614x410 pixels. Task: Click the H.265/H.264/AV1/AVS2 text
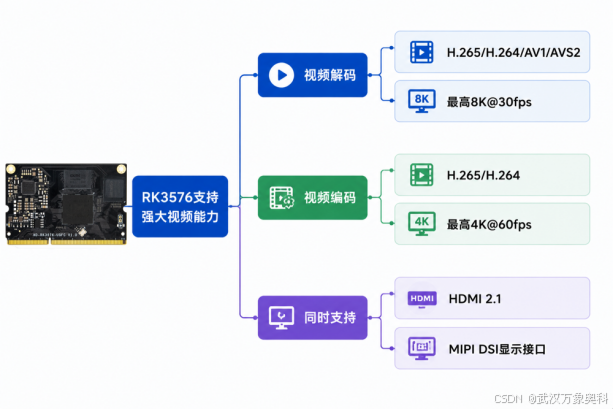[x=513, y=52]
